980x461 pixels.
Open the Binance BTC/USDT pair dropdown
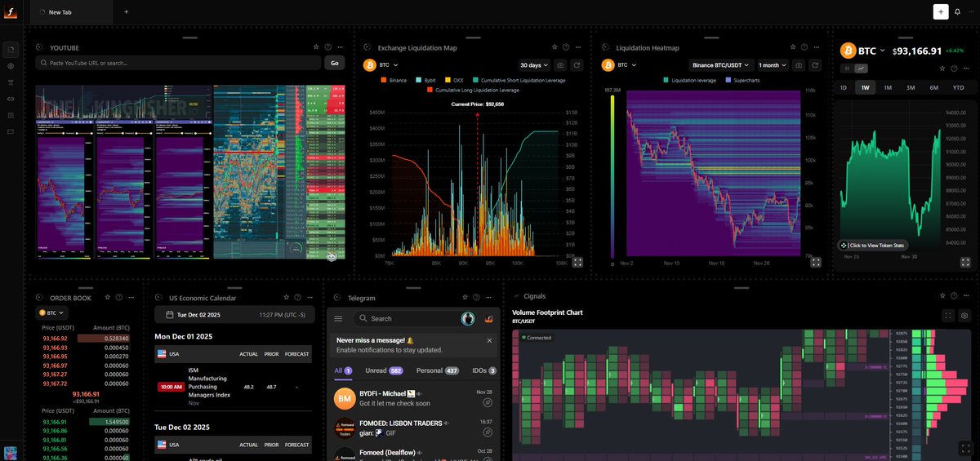click(x=721, y=64)
